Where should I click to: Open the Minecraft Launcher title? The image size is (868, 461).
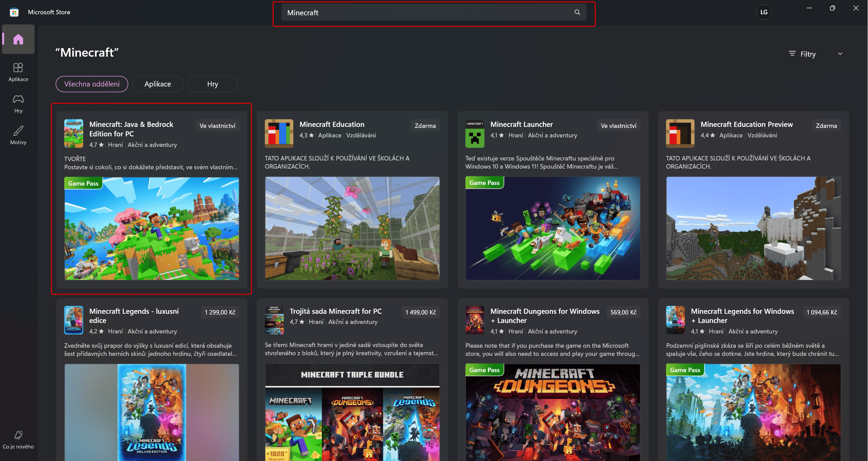(521, 124)
